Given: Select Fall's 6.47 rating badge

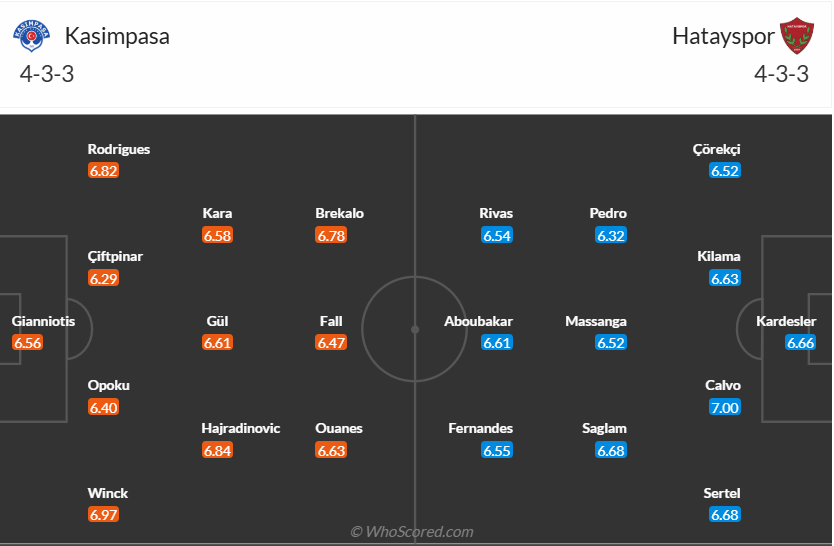Looking at the screenshot, I should (331, 343).
